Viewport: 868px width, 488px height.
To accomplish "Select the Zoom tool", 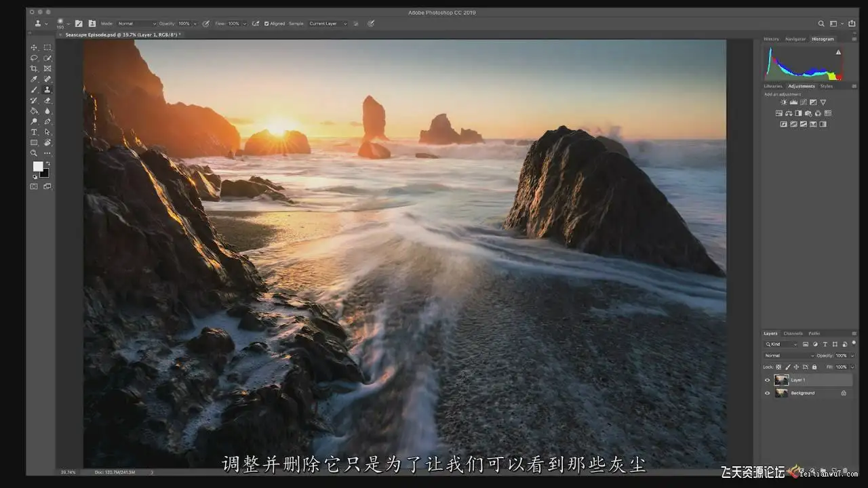I will (x=34, y=153).
